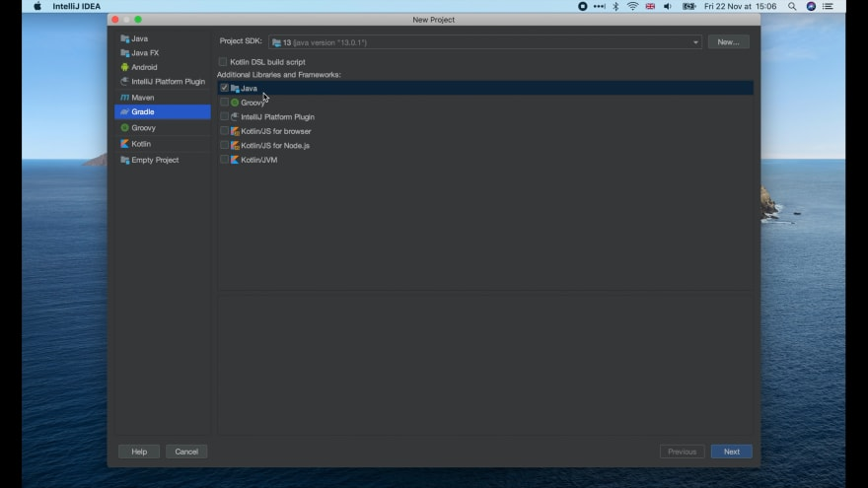
Task: Select Java FX project type
Action: coord(162,53)
